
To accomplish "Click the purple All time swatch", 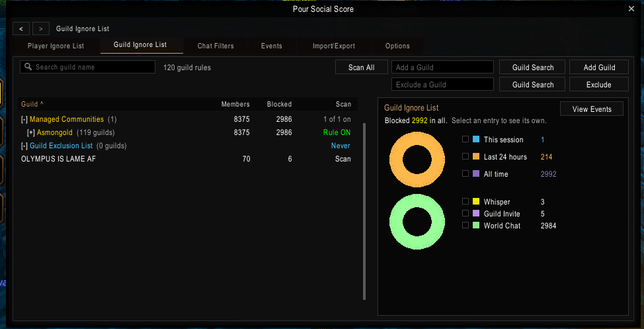I will [x=476, y=173].
